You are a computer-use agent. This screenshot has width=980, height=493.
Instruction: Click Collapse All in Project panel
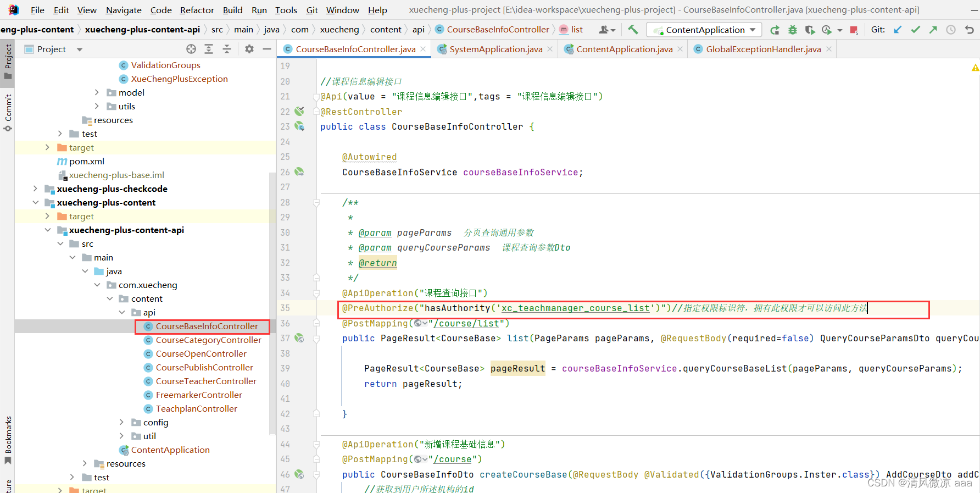point(227,49)
